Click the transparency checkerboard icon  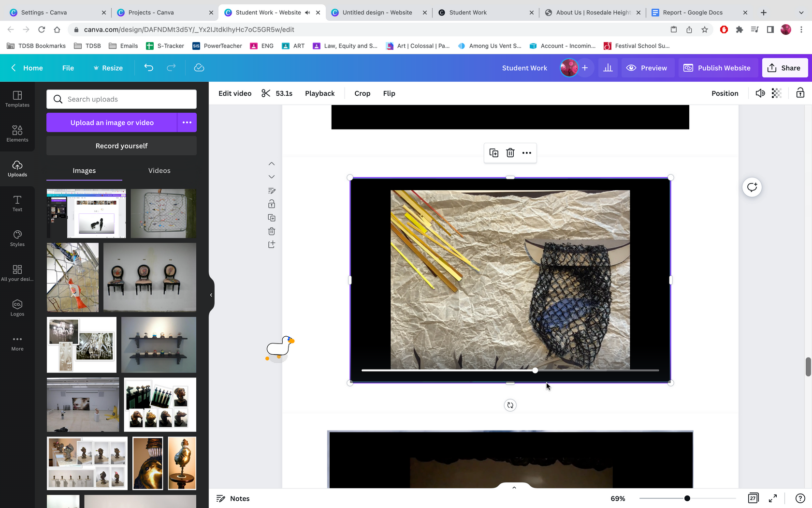point(776,93)
